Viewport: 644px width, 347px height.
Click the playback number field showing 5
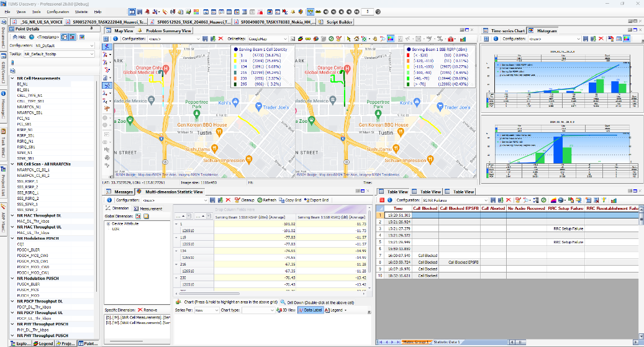(368, 12)
